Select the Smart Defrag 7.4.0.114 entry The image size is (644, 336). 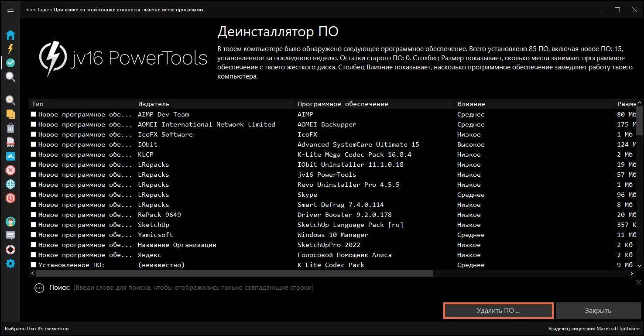point(341,205)
